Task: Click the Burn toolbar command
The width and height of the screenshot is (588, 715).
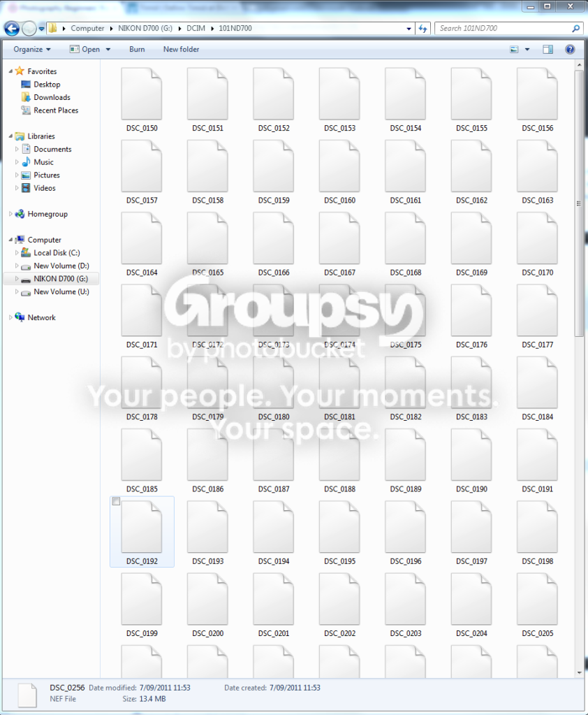Action: tap(137, 49)
